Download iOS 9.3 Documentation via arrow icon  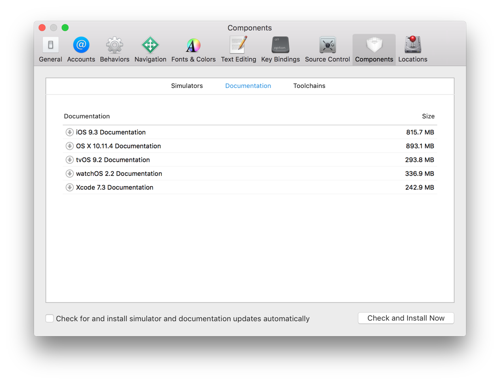[69, 132]
